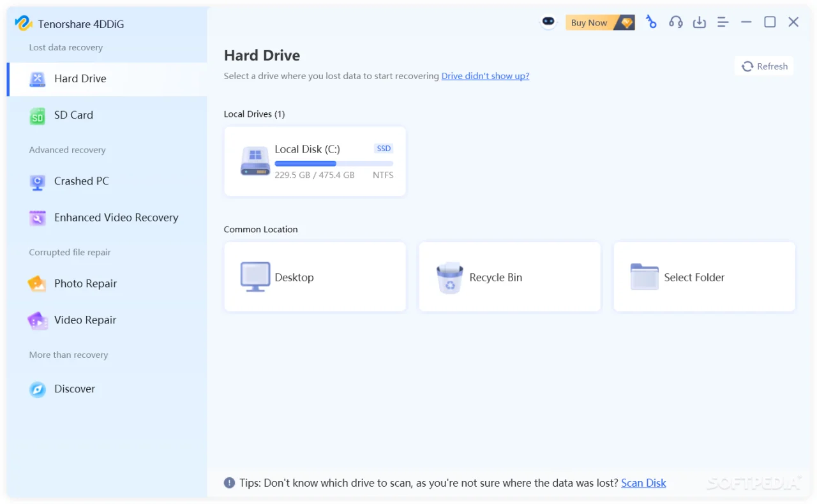
Task: Open the key registration icon
Action: tap(650, 22)
